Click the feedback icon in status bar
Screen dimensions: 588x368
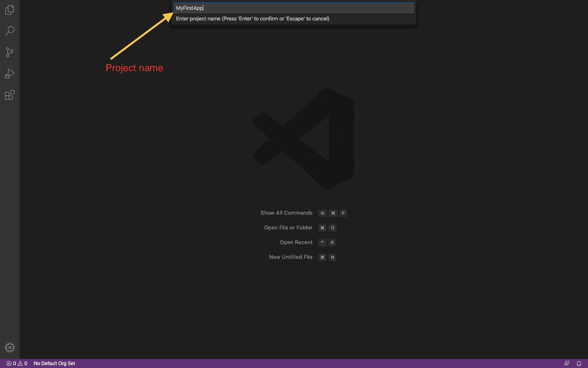click(567, 363)
